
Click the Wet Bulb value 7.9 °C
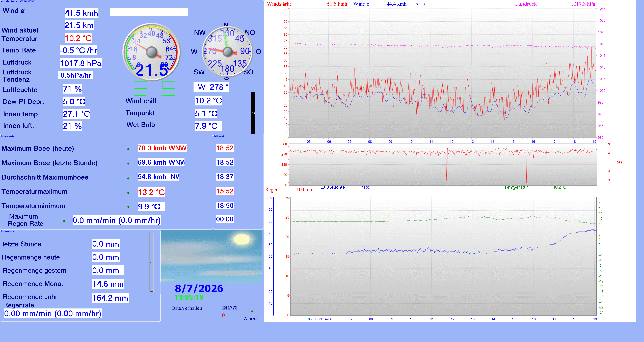point(208,126)
